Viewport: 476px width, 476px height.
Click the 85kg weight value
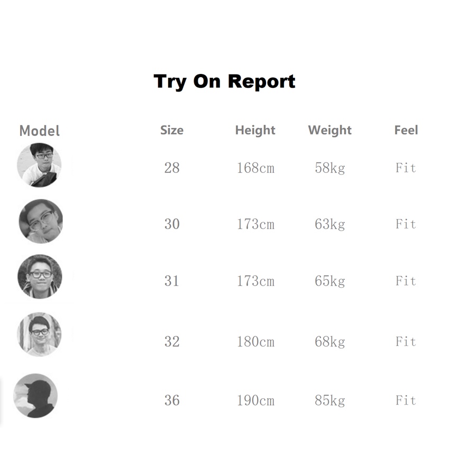(330, 400)
